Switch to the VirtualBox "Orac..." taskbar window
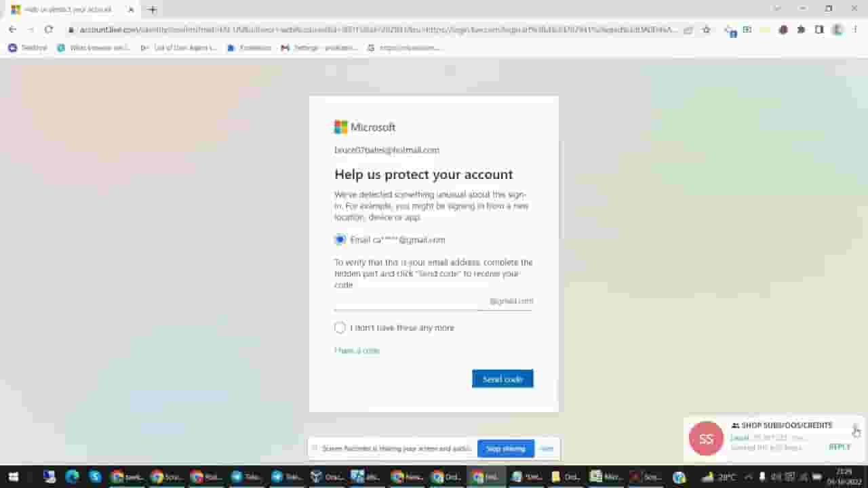Screen dimensions: 868x488 click(x=328, y=477)
